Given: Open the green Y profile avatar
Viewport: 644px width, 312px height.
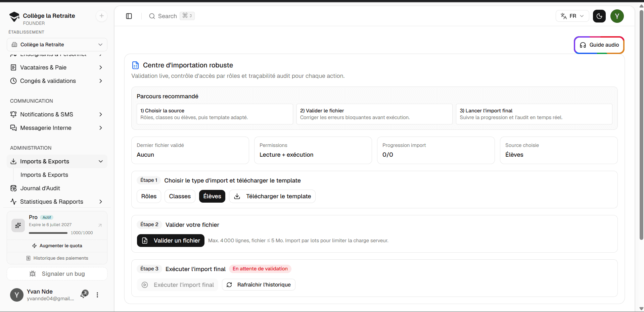Looking at the screenshot, I should (617, 16).
